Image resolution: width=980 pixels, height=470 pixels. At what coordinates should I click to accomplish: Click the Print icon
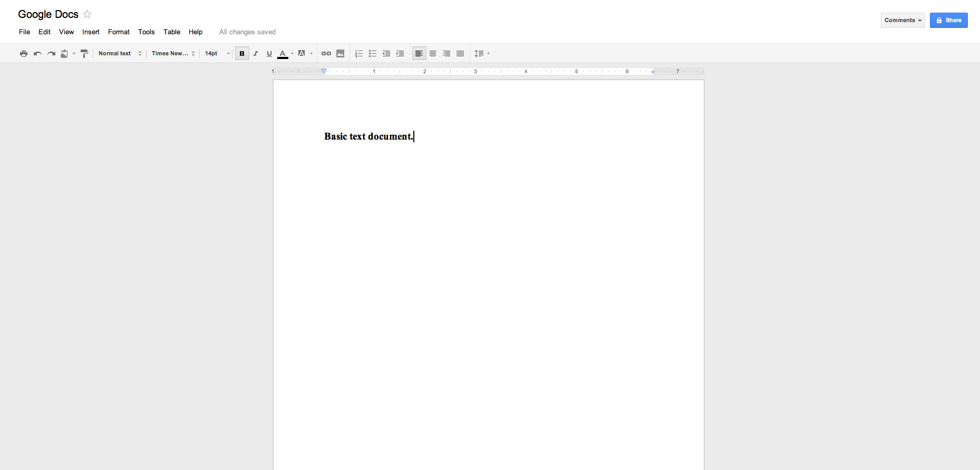tap(24, 54)
